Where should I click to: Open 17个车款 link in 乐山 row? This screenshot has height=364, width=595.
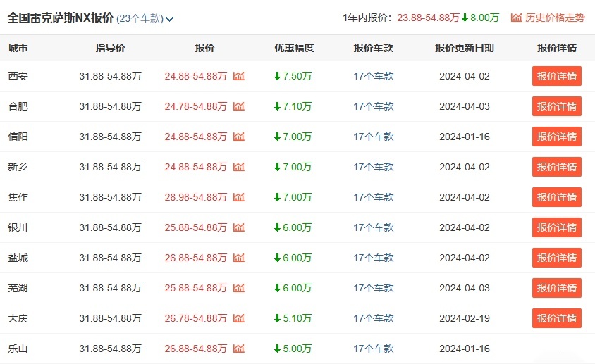[374, 349]
